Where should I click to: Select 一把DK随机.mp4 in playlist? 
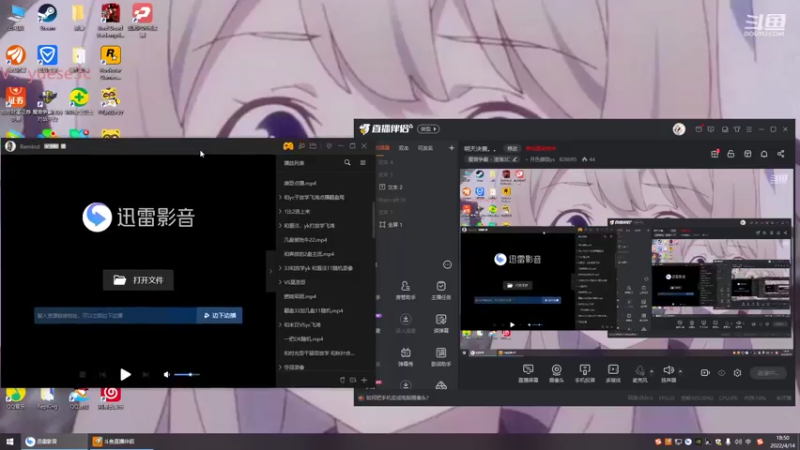304,339
